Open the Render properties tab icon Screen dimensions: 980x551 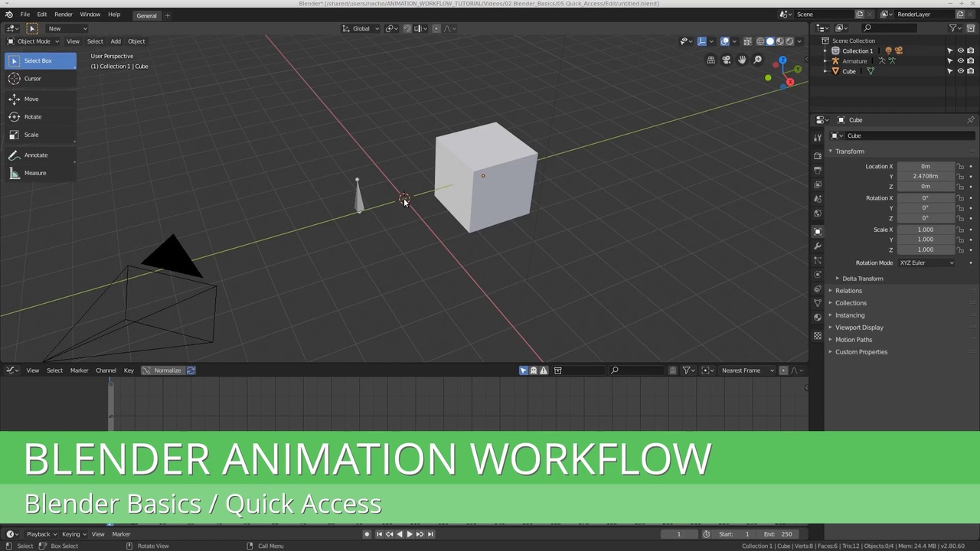pos(818,155)
